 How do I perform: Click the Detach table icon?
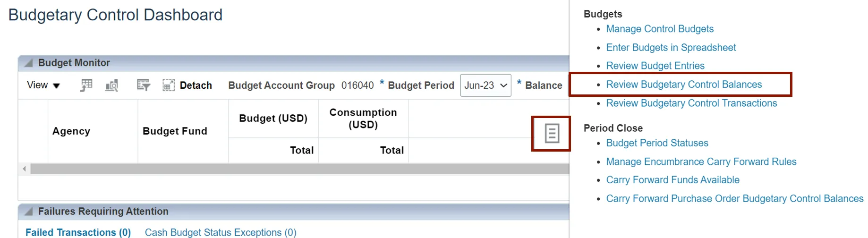tap(169, 85)
